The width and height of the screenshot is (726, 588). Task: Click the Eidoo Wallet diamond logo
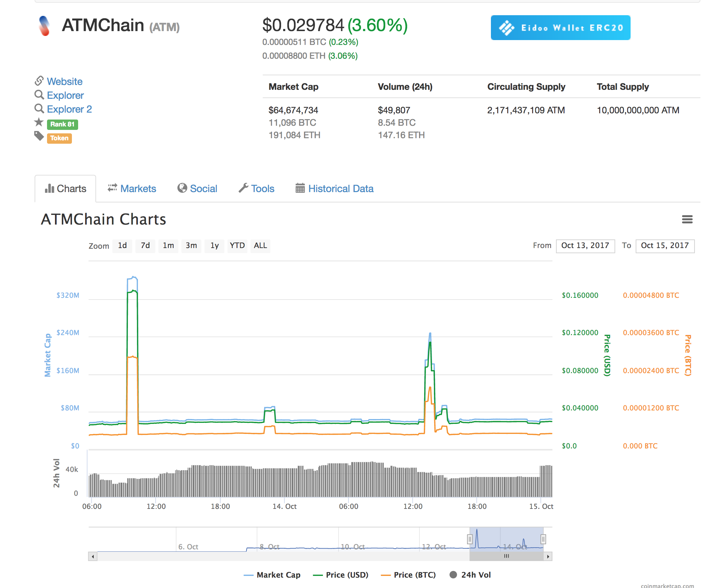point(506,28)
